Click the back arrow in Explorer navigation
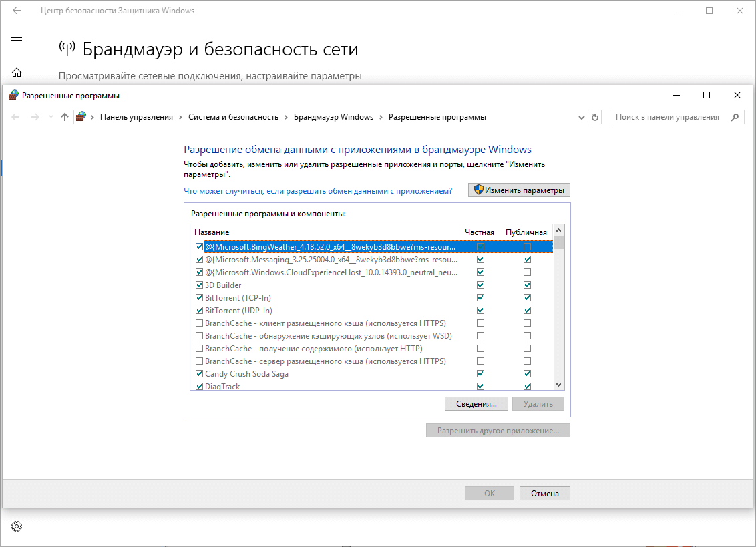The width and height of the screenshot is (756, 547). [x=15, y=116]
